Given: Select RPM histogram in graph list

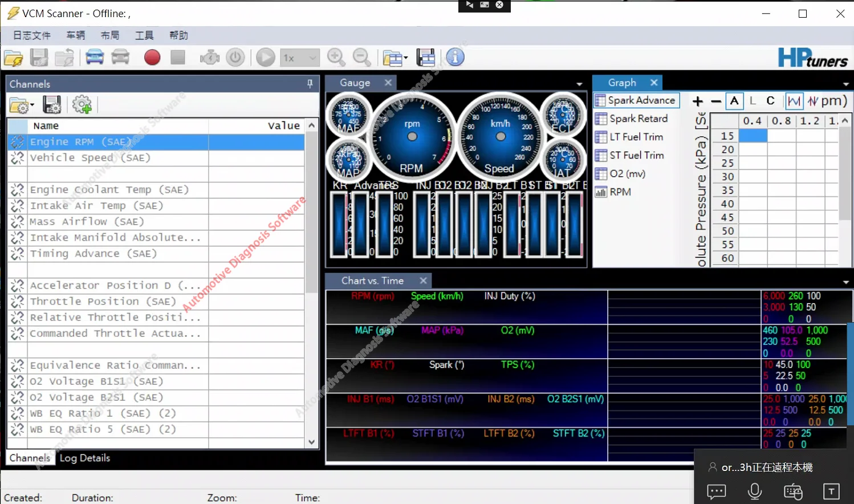Looking at the screenshot, I should click(613, 192).
